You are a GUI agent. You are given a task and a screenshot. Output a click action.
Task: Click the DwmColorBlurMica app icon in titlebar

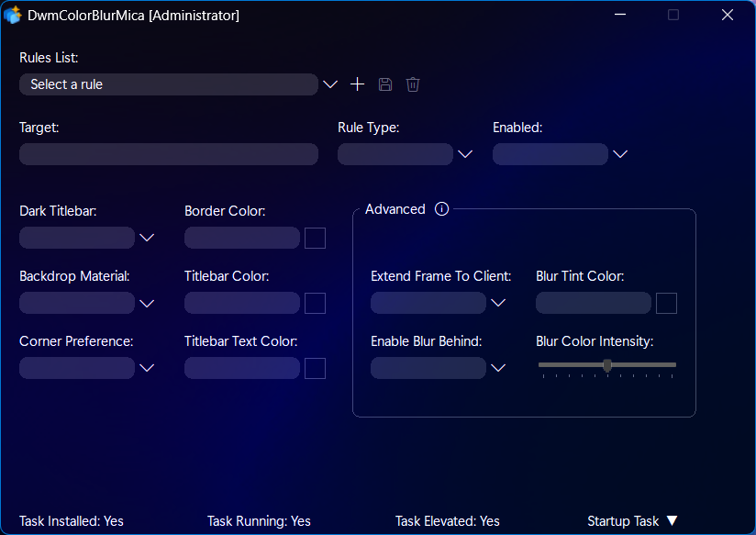coord(13,15)
